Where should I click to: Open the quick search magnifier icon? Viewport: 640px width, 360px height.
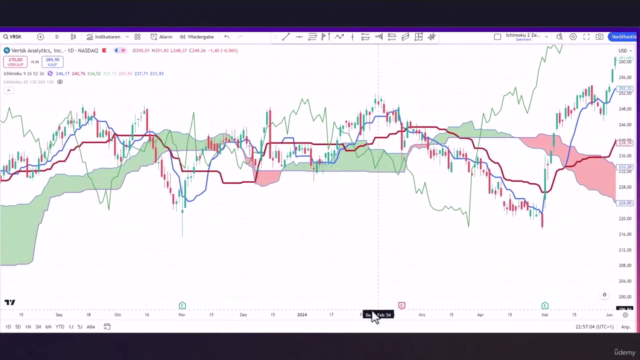coord(560,37)
